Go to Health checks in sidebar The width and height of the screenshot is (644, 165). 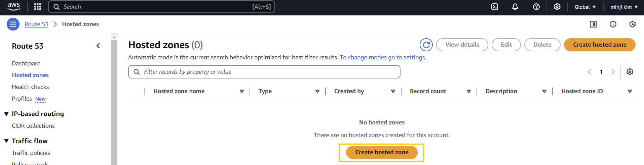coord(30,87)
